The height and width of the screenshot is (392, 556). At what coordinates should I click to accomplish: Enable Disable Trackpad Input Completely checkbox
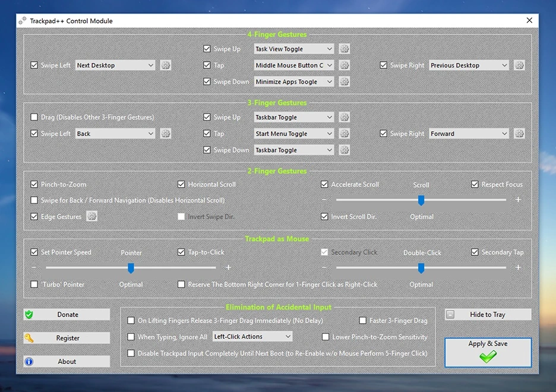click(x=131, y=353)
